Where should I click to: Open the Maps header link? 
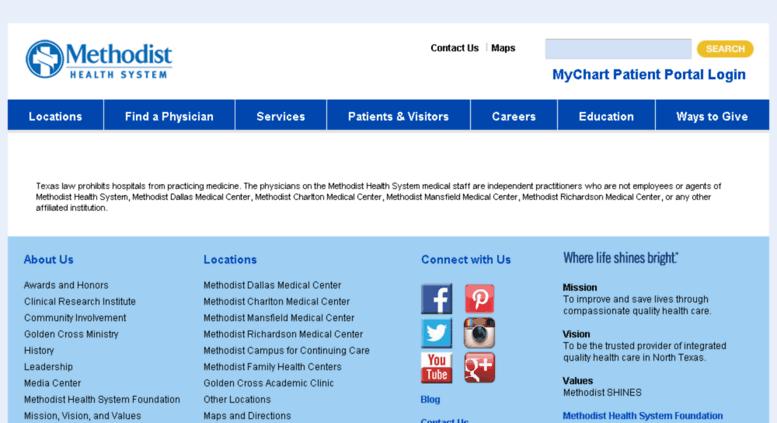(x=503, y=48)
